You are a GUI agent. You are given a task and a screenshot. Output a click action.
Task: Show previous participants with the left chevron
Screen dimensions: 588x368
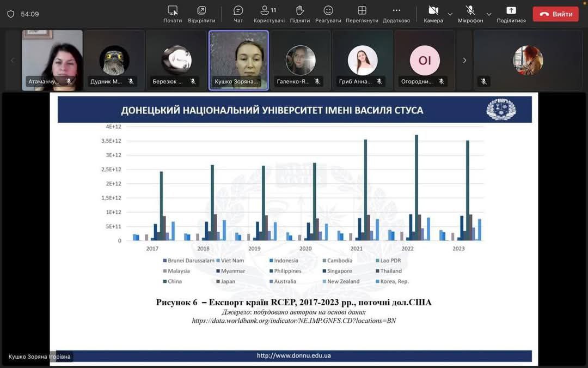[13, 61]
